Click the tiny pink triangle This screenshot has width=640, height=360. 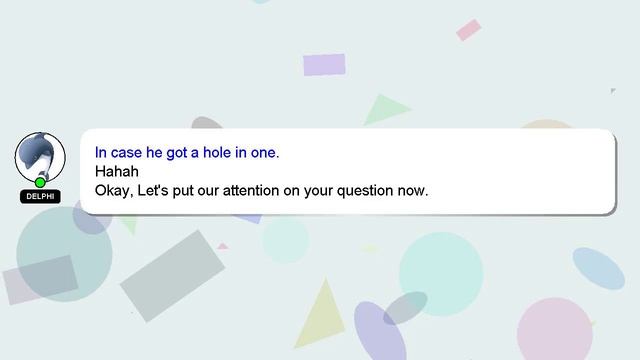click(x=223, y=246)
